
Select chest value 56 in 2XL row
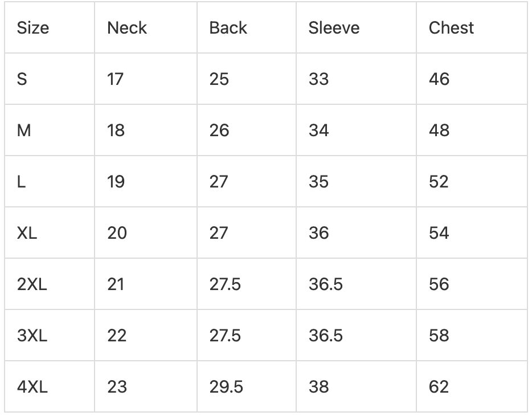click(x=439, y=284)
